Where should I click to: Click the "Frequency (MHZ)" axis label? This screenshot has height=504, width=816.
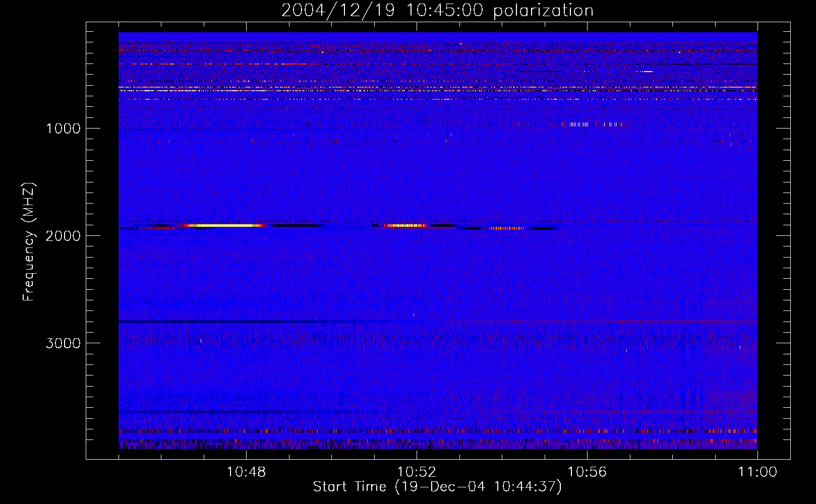click(x=29, y=242)
